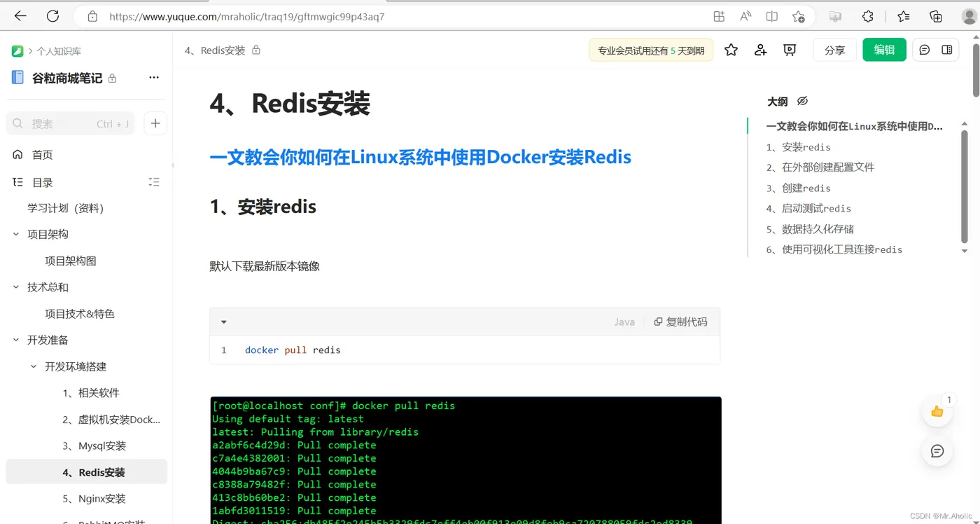The height and width of the screenshot is (524, 980).
Task: Select 4、Redis安装 in the tree
Action: click(86, 472)
